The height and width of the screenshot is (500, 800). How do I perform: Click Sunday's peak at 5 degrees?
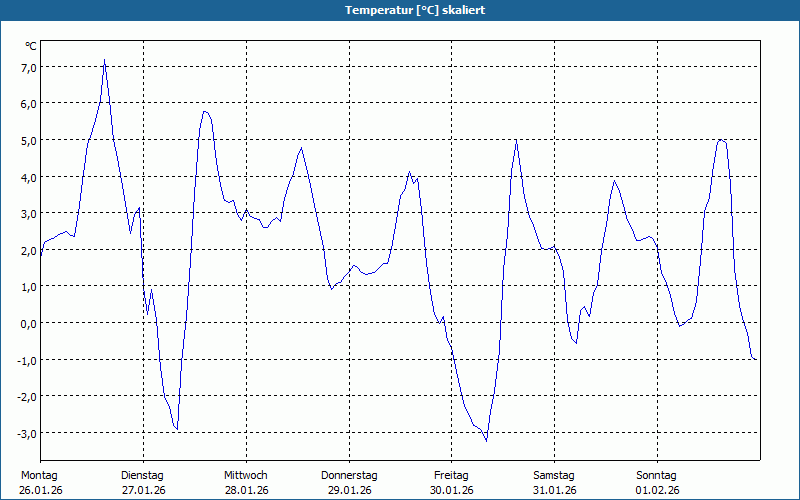coord(720,140)
